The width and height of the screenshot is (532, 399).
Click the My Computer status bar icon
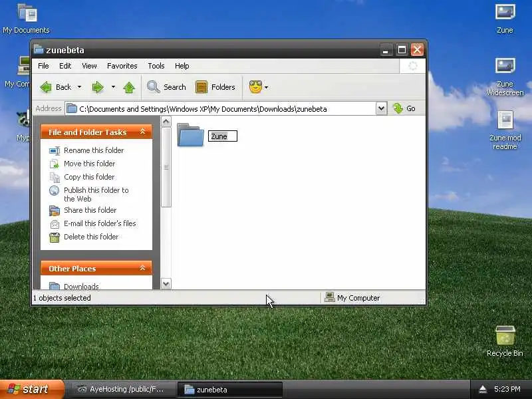coord(329,297)
